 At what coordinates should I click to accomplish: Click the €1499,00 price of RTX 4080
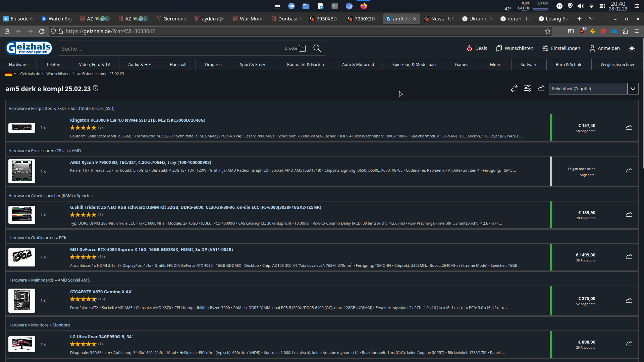586,255
